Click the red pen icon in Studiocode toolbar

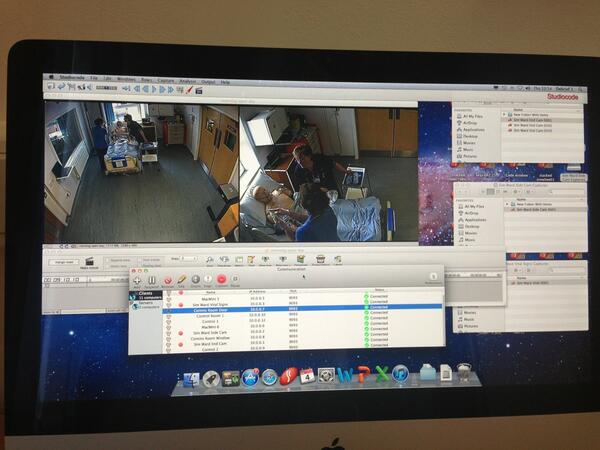(x=189, y=91)
